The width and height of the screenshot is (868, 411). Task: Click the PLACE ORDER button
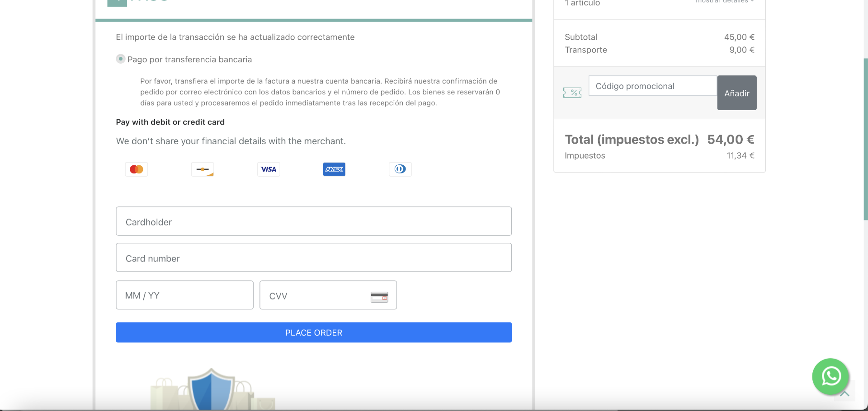point(314,332)
